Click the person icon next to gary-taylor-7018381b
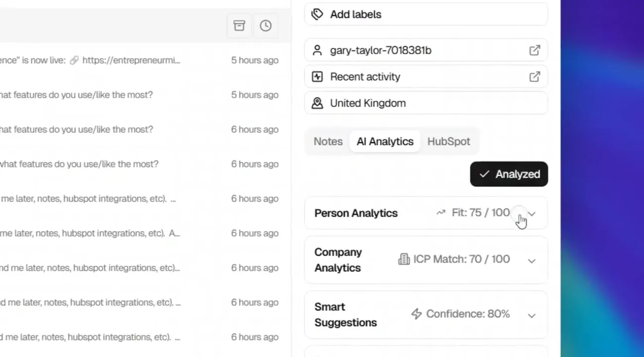644x357 pixels. click(317, 50)
